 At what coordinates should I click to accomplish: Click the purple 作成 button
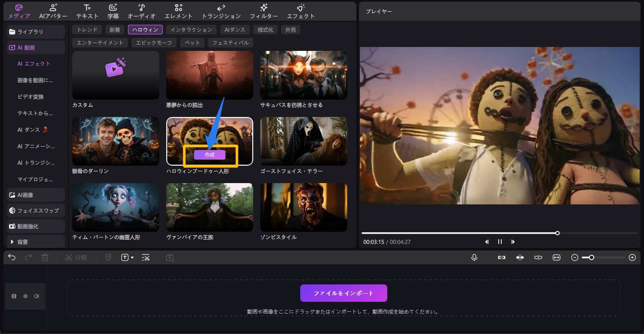coord(210,155)
